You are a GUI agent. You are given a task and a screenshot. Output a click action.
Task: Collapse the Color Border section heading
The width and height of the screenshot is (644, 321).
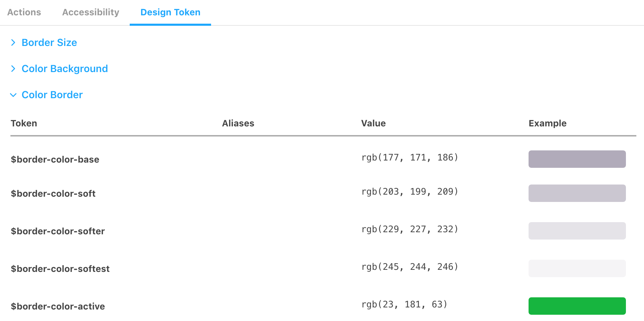pos(52,95)
